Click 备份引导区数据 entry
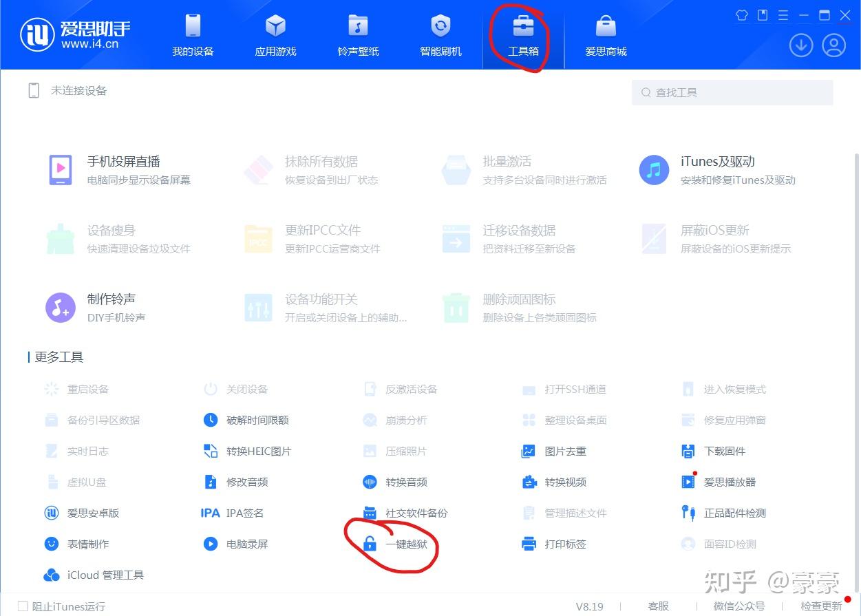This screenshot has height=616, width=861. click(92, 420)
